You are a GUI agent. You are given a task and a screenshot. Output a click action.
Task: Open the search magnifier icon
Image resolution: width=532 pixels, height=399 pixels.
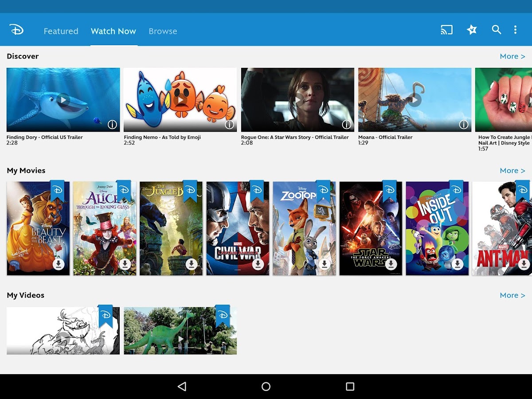pos(497,30)
